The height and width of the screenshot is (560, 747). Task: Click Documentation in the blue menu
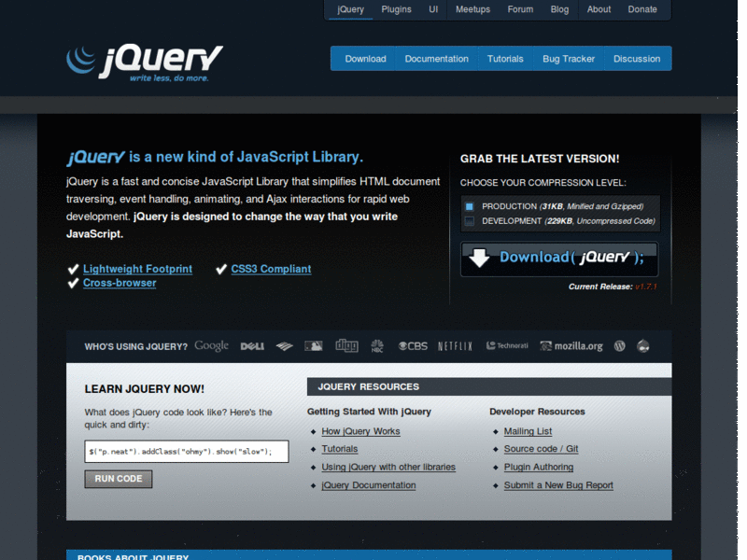point(437,59)
